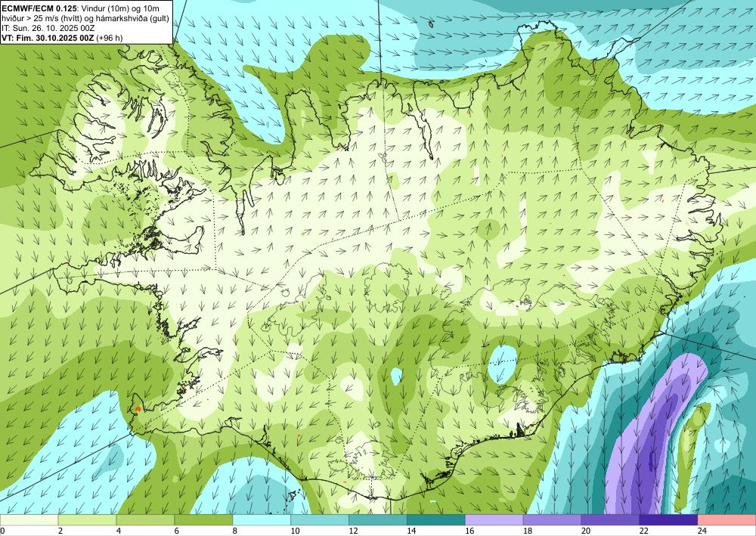Click the legend label "2"
The image size is (756, 536).
tap(60, 531)
